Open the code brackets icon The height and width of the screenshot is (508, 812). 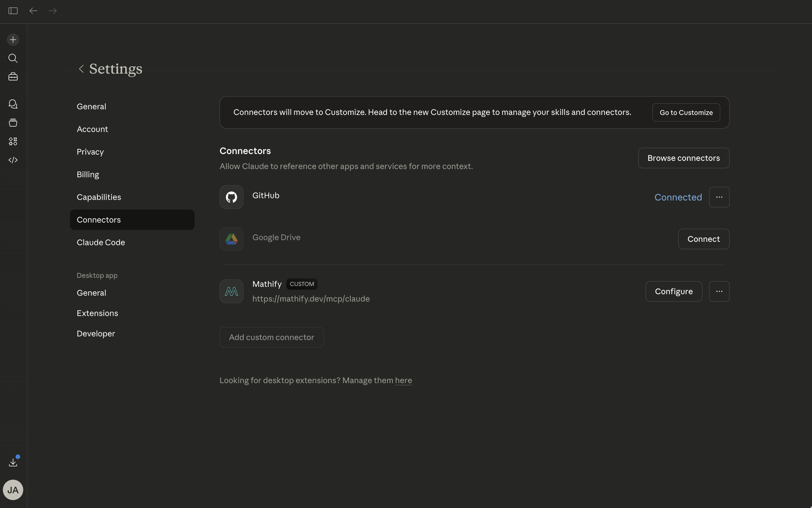tap(13, 160)
